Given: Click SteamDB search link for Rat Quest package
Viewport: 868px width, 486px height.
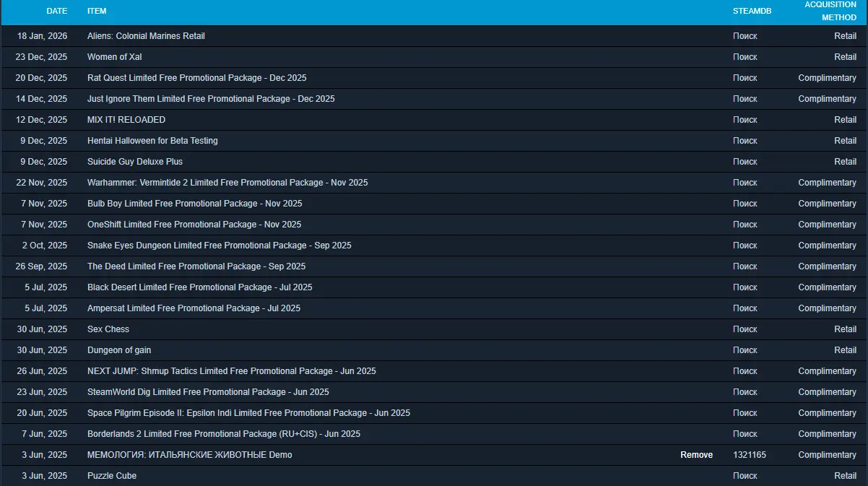Looking at the screenshot, I should click(745, 78).
